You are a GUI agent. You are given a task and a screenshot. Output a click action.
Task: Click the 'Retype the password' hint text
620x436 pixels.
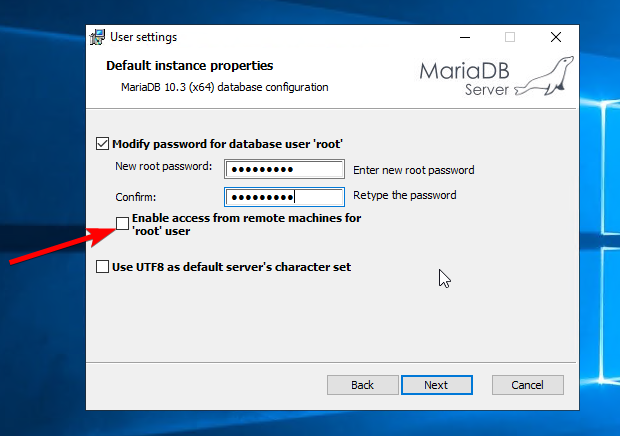point(405,195)
